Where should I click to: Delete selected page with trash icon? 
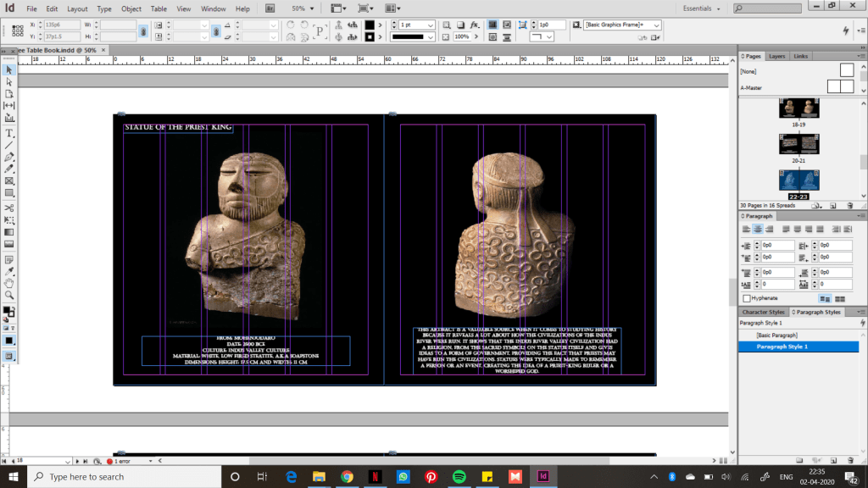coord(850,205)
